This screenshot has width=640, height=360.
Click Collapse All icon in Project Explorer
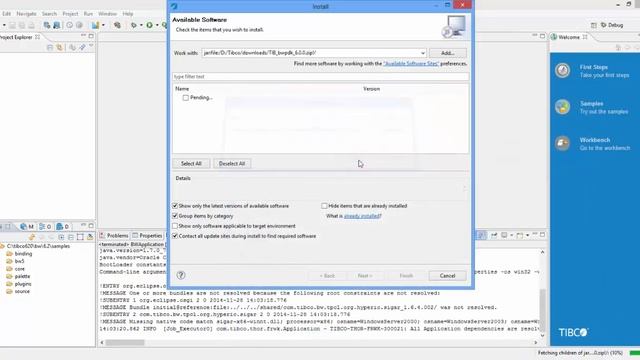(x=50, y=47)
